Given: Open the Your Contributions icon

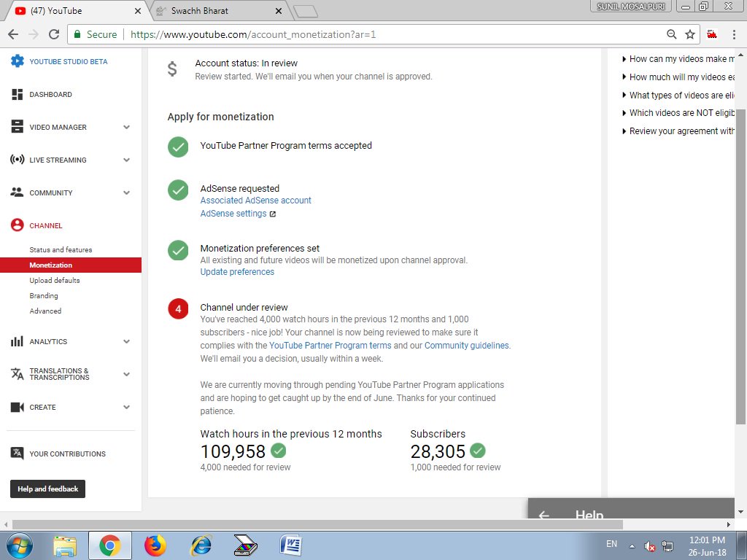Looking at the screenshot, I should 18,454.
